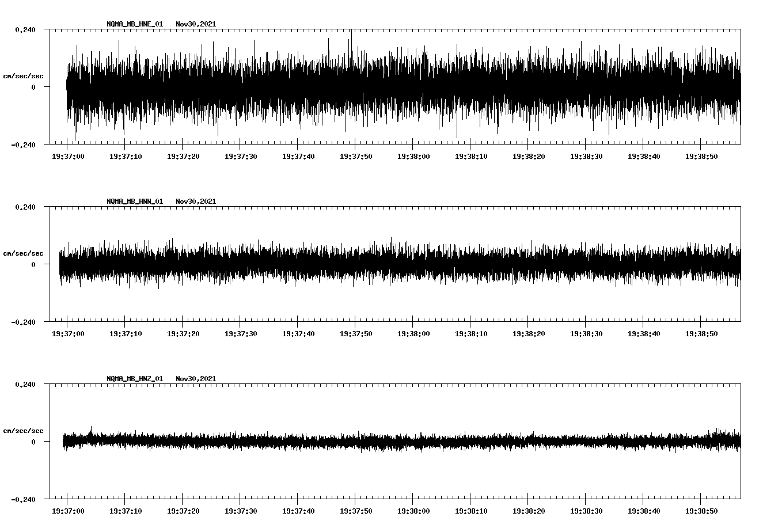Click cm/sec/sec unit label on HNN plot
Viewport: 782px width, 532px height.
23,253
